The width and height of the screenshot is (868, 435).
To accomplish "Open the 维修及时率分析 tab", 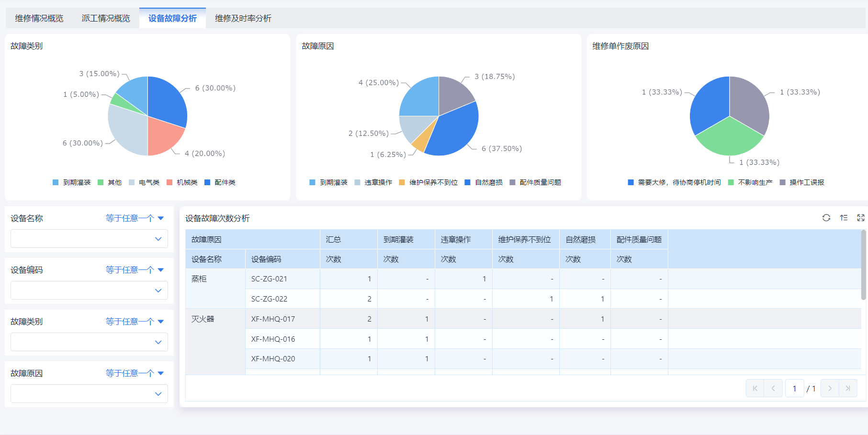I will [x=243, y=18].
